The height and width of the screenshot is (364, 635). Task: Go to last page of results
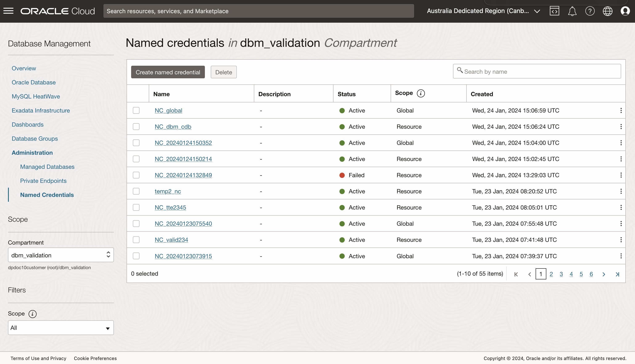(617, 274)
